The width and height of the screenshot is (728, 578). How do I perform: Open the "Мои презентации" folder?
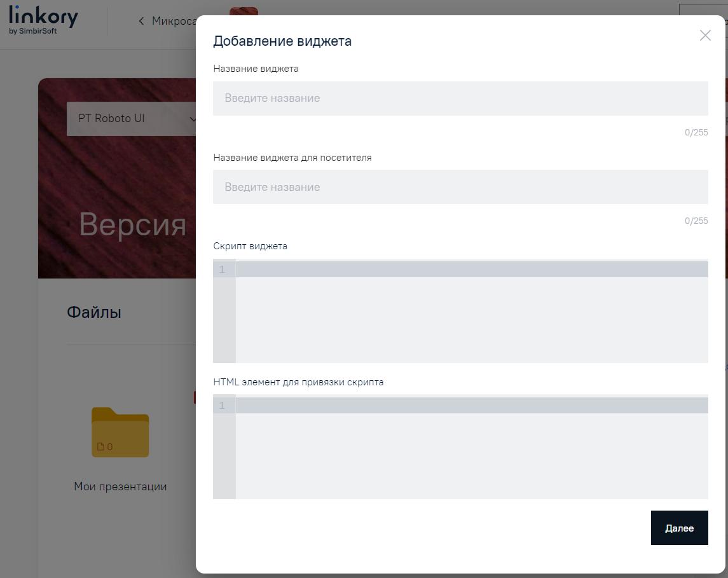pos(120,432)
